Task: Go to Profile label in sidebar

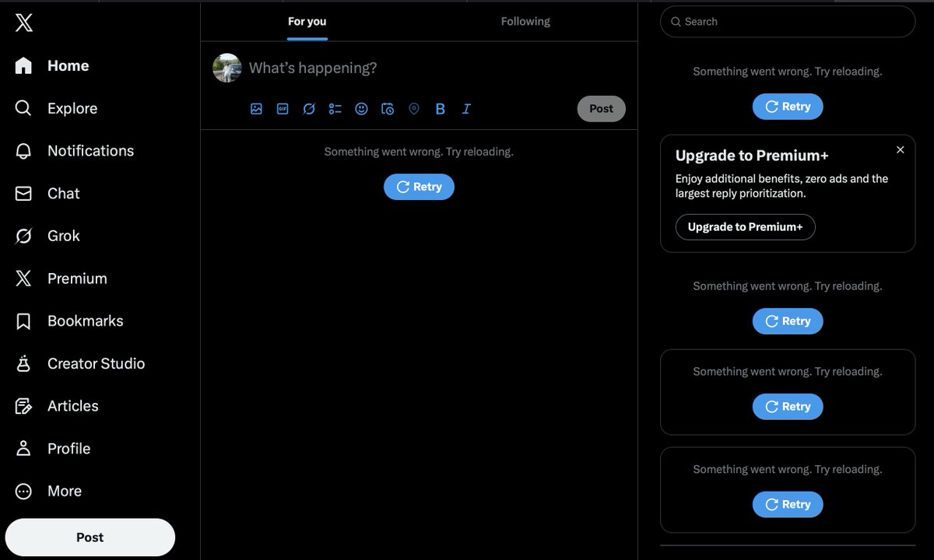Action: coord(69,449)
